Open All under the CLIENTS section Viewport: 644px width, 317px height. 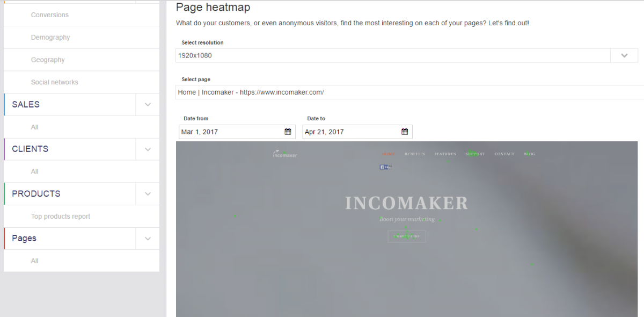pyautogui.click(x=35, y=172)
